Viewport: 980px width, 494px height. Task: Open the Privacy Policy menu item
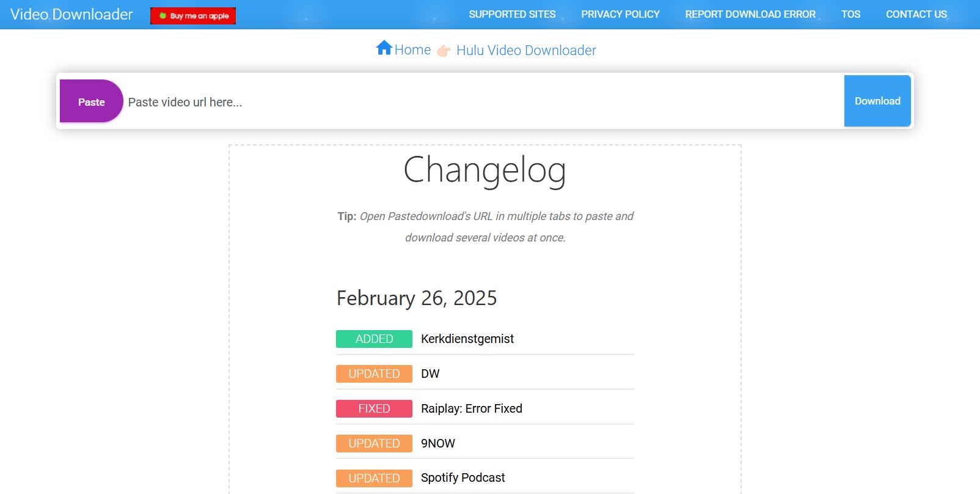point(620,14)
